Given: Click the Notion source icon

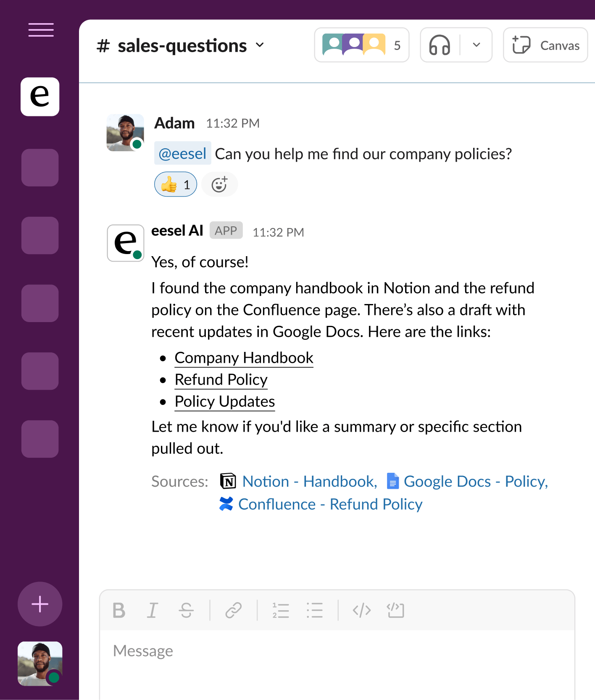Looking at the screenshot, I should [x=228, y=481].
